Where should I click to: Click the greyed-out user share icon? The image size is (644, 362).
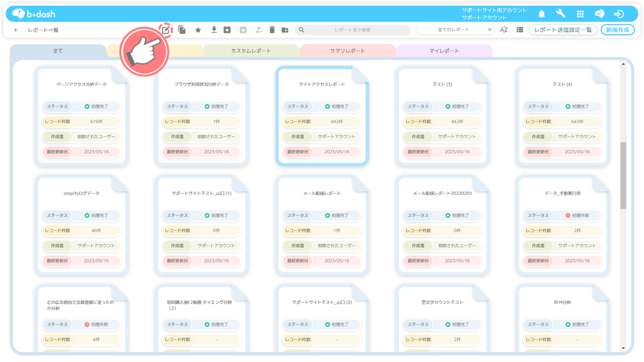(x=259, y=30)
